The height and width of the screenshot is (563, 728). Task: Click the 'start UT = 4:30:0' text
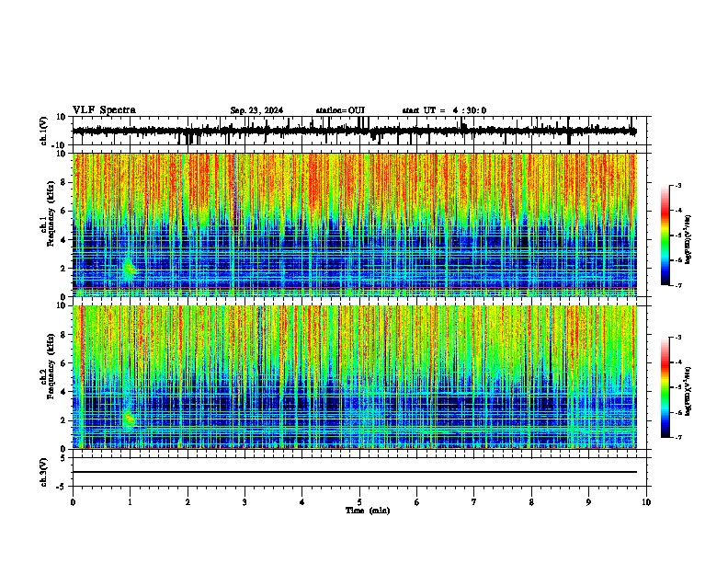click(444, 110)
